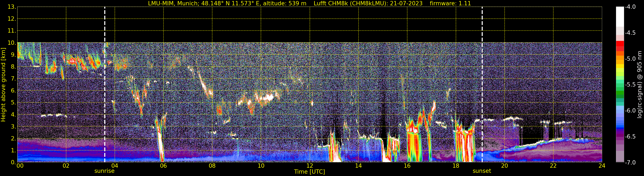The width and height of the screenshot is (644, 176).
Task: Click the '9.' height axis tick label
Action: pos(13,55)
